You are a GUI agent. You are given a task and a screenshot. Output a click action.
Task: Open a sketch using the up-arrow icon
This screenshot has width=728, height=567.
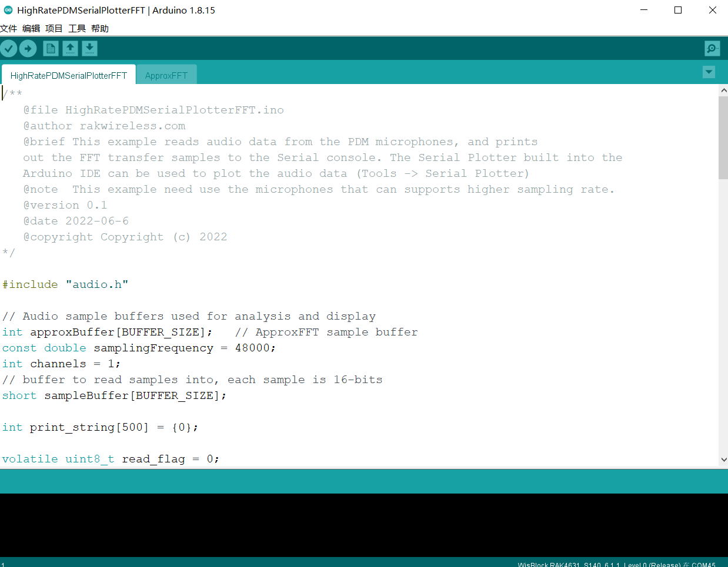[x=71, y=49]
